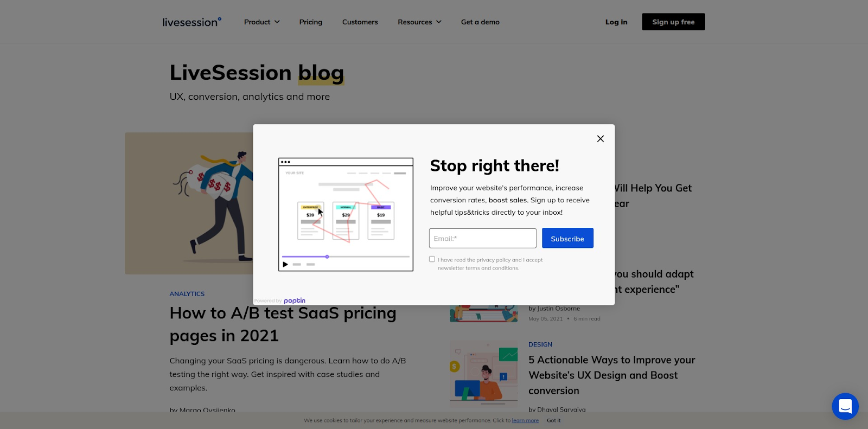Open the ANALYTICS category link
Screen dimensions: 868x429
[187, 294]
